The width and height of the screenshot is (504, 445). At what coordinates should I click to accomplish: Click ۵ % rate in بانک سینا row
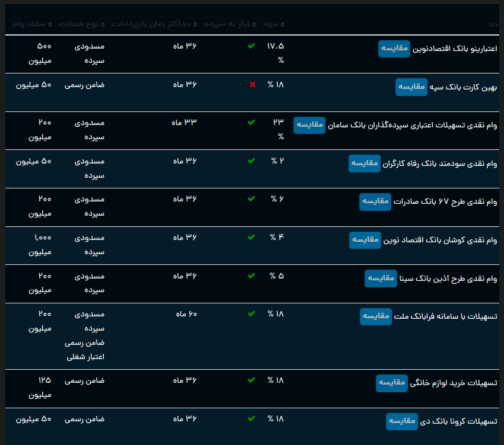pyautogui.click(x=277, y=276)
